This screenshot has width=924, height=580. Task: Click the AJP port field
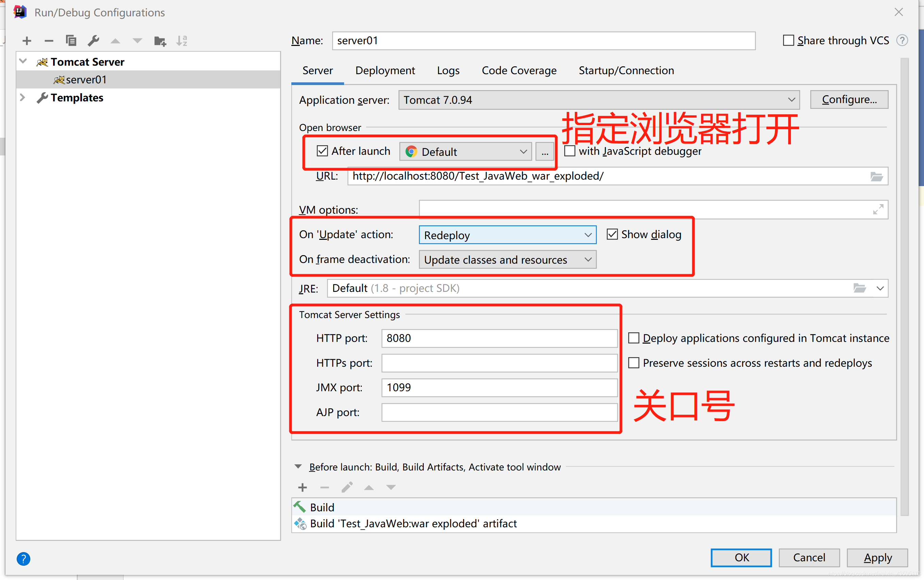point(500,412)
